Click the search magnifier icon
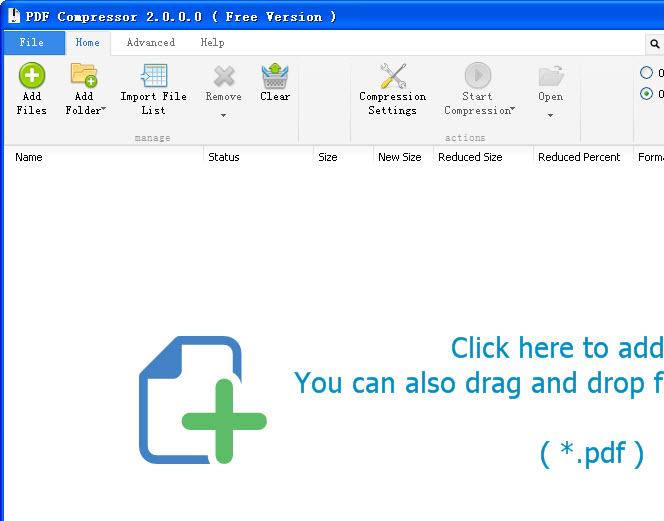This screenshot has width=664, height=521. [655, 44]
